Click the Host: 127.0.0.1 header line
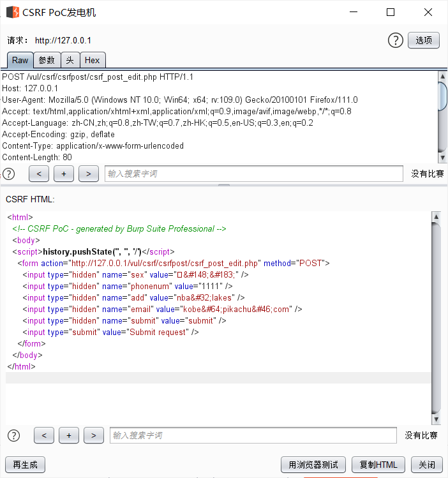The width and height of the screenshot is (448, 478). (x=30, y=89)
